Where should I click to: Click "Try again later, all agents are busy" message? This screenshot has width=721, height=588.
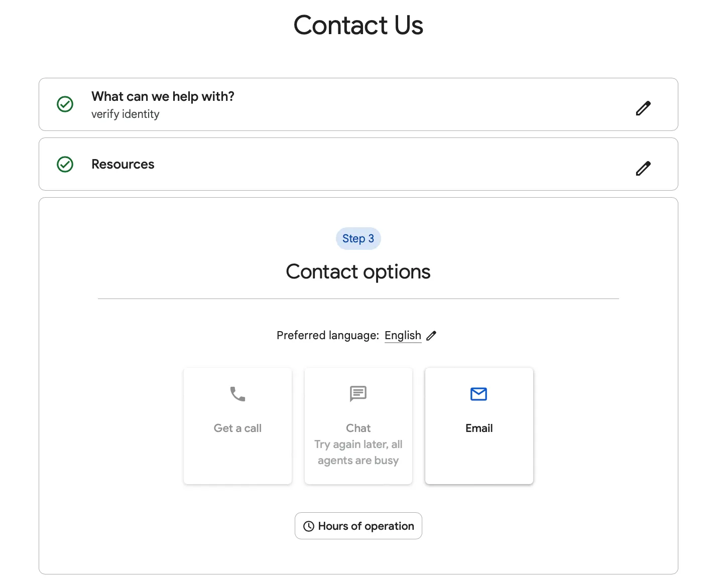pos(358,453)
